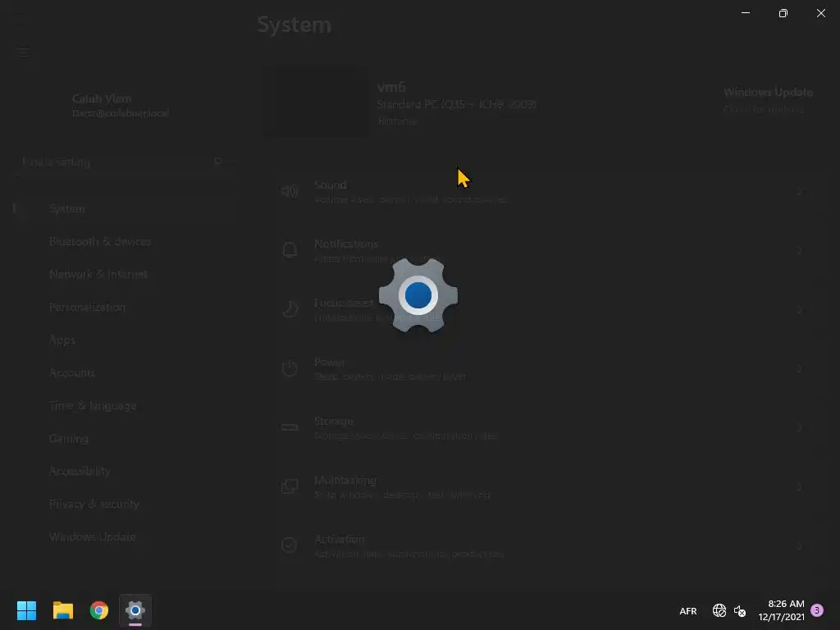Screen dimensions: 840x630
Task: Click the Activation checkmark icon
Action: [290, 545]
